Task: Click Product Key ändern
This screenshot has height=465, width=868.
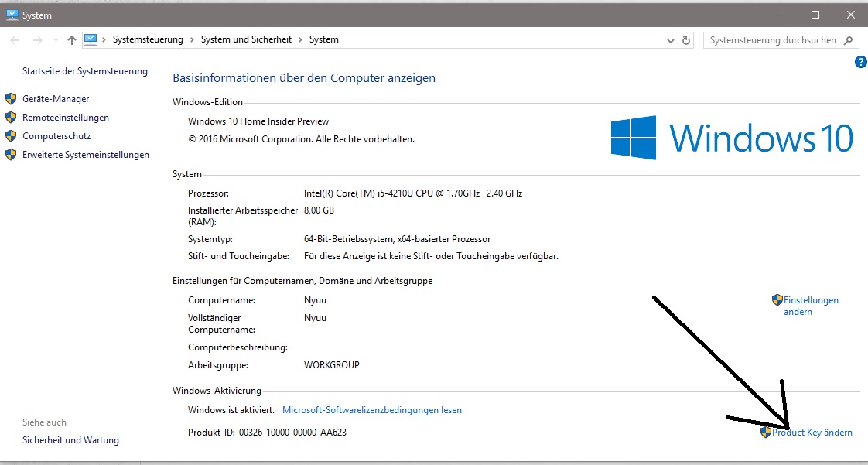Action: tap(812, 433)
